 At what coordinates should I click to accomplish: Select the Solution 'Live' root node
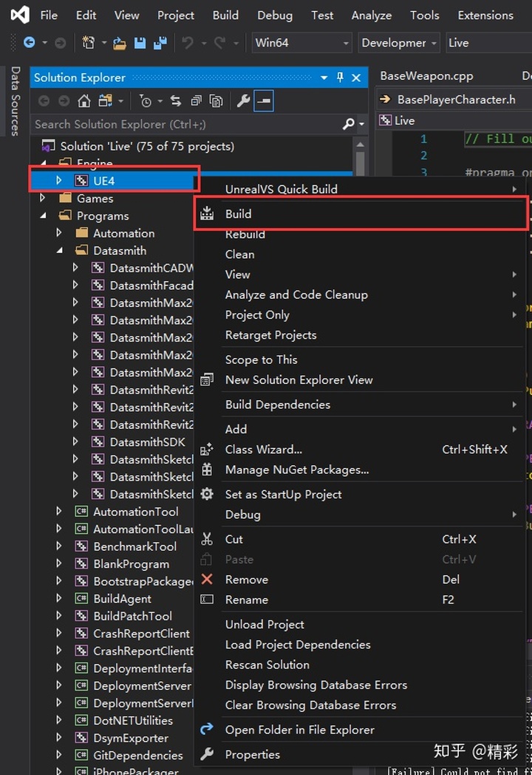(147, 146)
